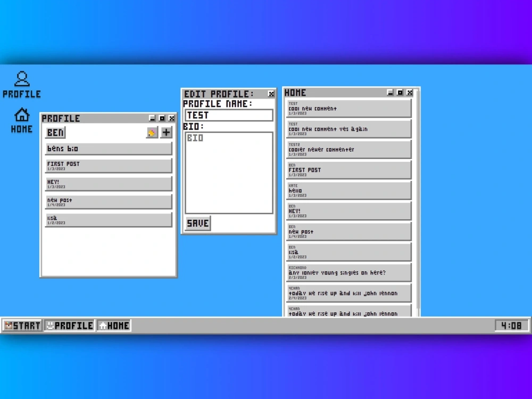Select the 'new post' entry in Profile window
This screenshot has width=532, height=399.
[x=109, y=202]
